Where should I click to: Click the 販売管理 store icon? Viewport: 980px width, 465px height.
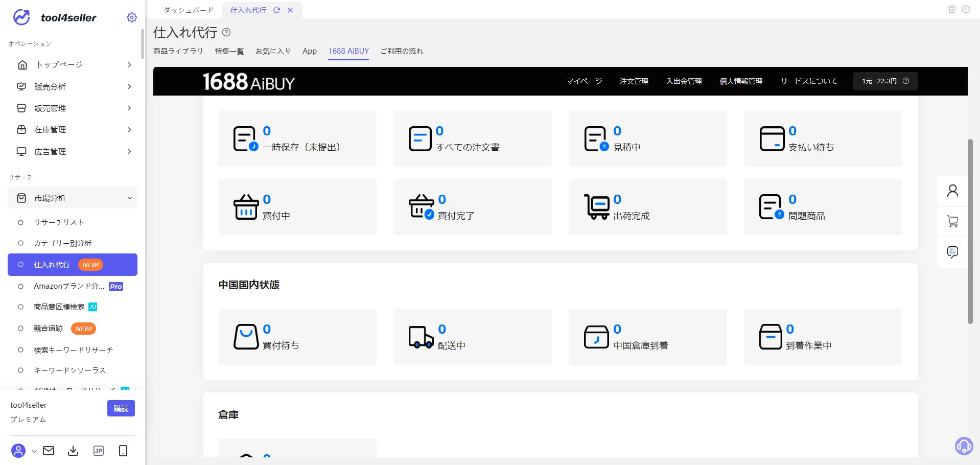[21, 108]
